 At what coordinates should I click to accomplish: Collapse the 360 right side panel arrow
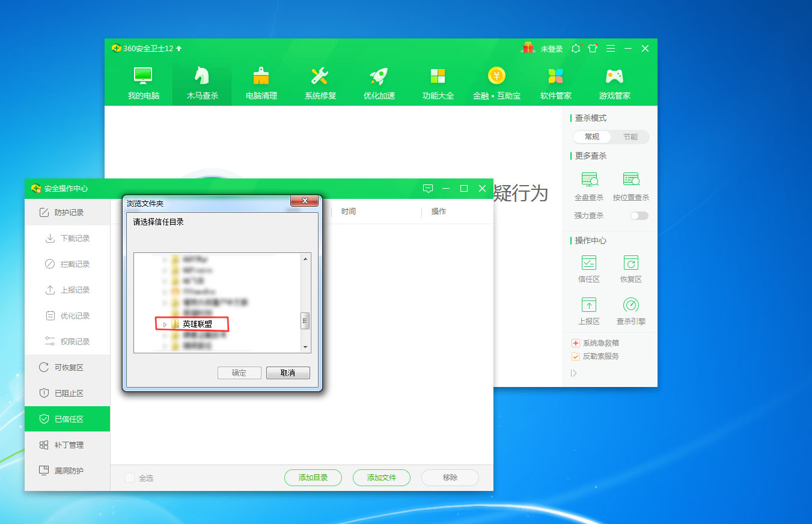click(574, 373)
